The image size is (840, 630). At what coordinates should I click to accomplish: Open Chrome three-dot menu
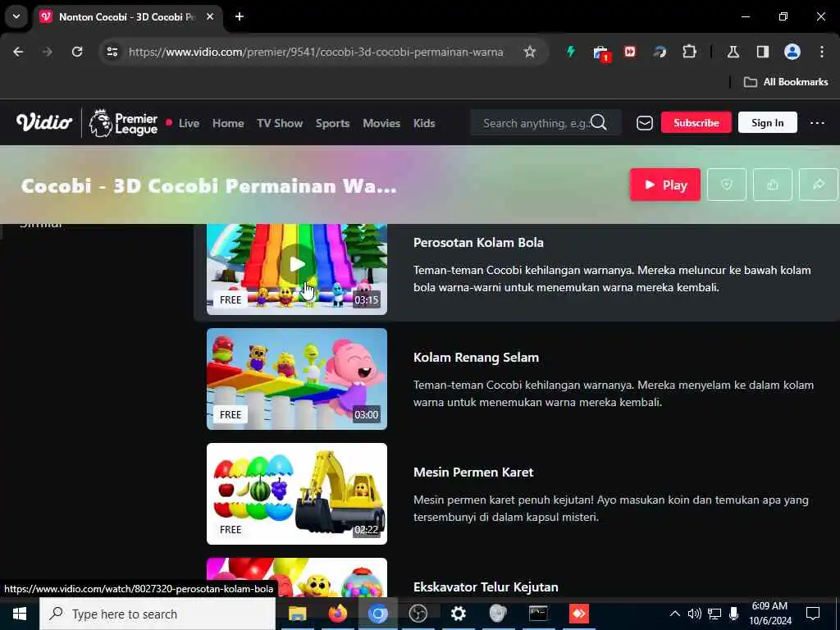[822, 52]
